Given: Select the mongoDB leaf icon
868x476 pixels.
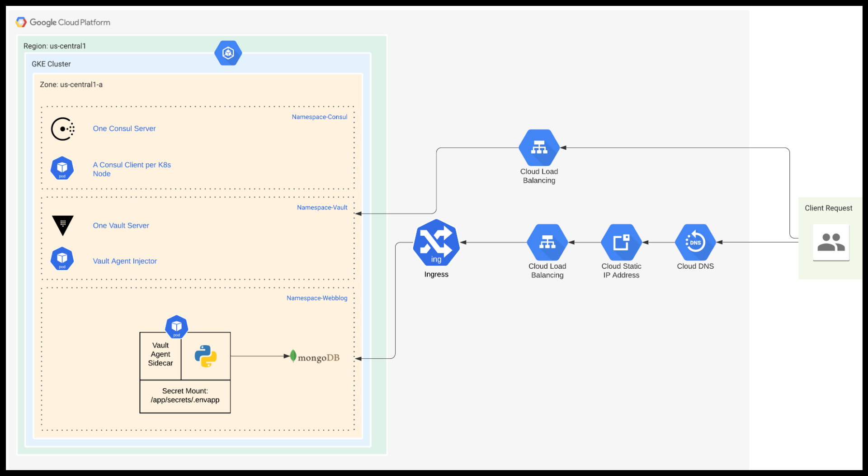Looking at the screenshot, I should 294,357.
